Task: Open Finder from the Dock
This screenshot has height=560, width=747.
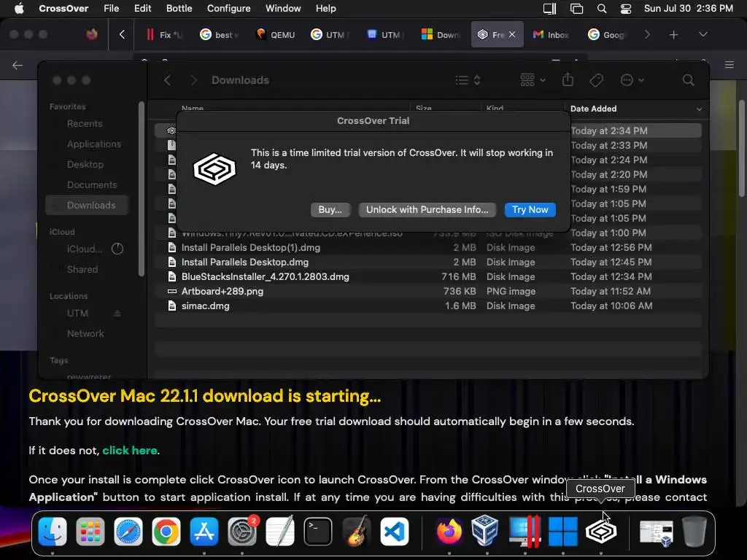Action: point(53,531)
